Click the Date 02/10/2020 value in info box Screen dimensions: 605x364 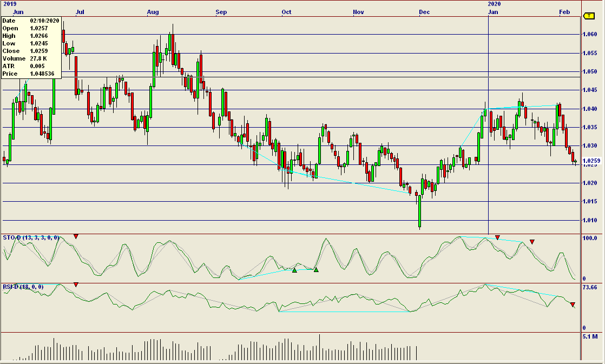point(45,21)
